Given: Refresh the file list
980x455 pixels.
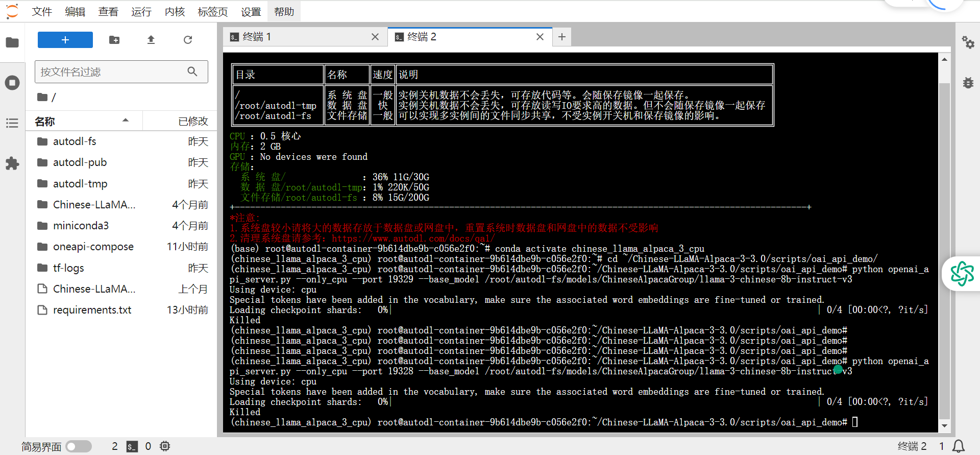Looking at the screenshot, I should [188, 40].
